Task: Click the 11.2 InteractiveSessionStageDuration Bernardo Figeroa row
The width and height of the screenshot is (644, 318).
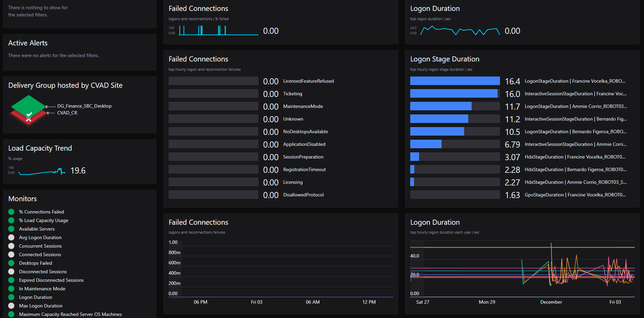Action: [x=518, y=119]
